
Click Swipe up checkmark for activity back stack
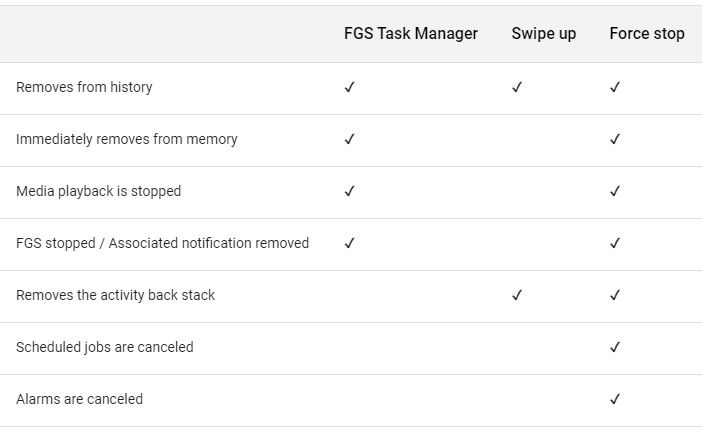click(x=517, y=295)
